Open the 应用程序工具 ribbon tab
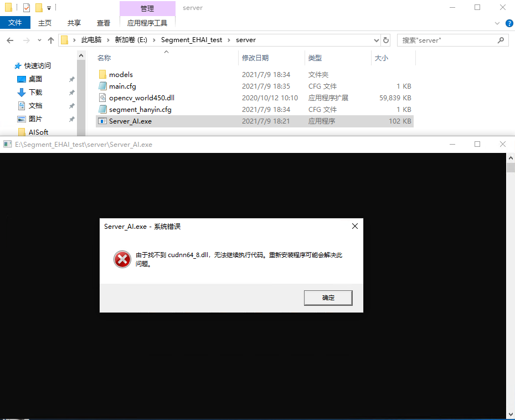 (x=147, y=23)
